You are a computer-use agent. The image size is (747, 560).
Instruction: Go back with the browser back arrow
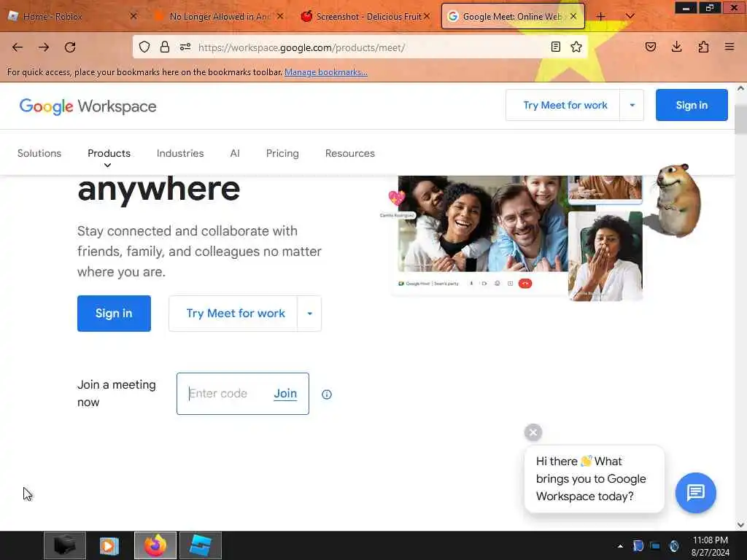click(18, 47)
